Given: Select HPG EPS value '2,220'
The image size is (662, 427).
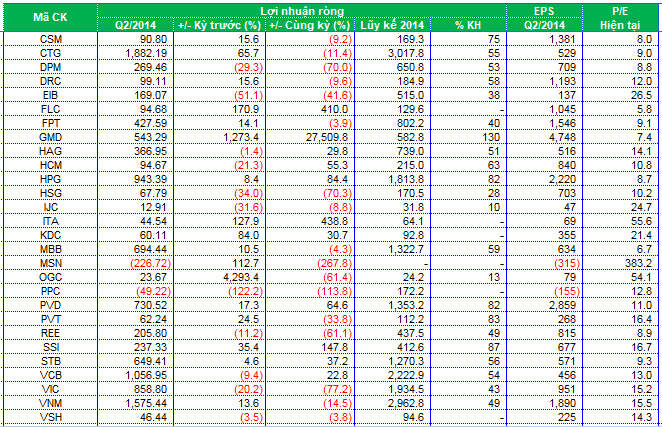Looking at the screenshot, I should click(x=563, y=179).
